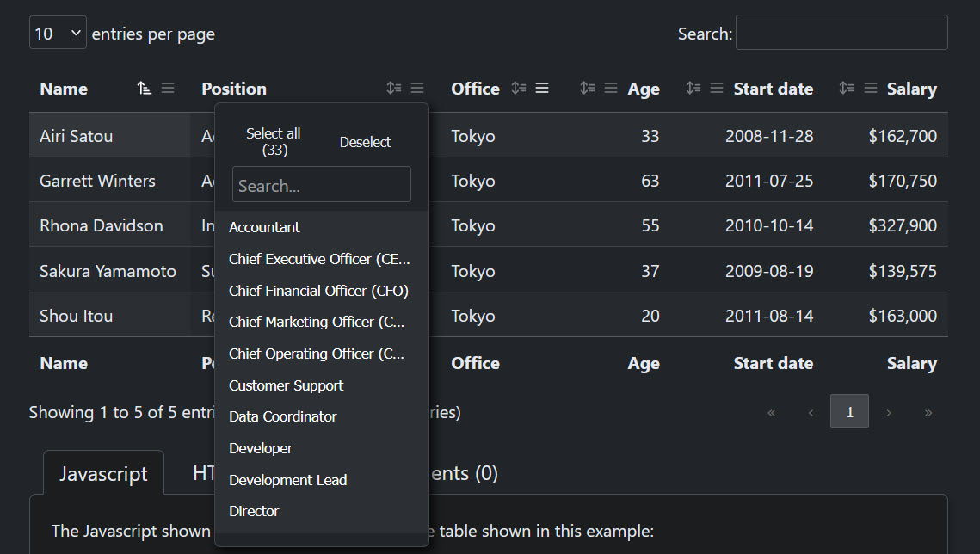980x554 pixels.
Task: Click the Position column sort icon
Action: tap(394, 88)
